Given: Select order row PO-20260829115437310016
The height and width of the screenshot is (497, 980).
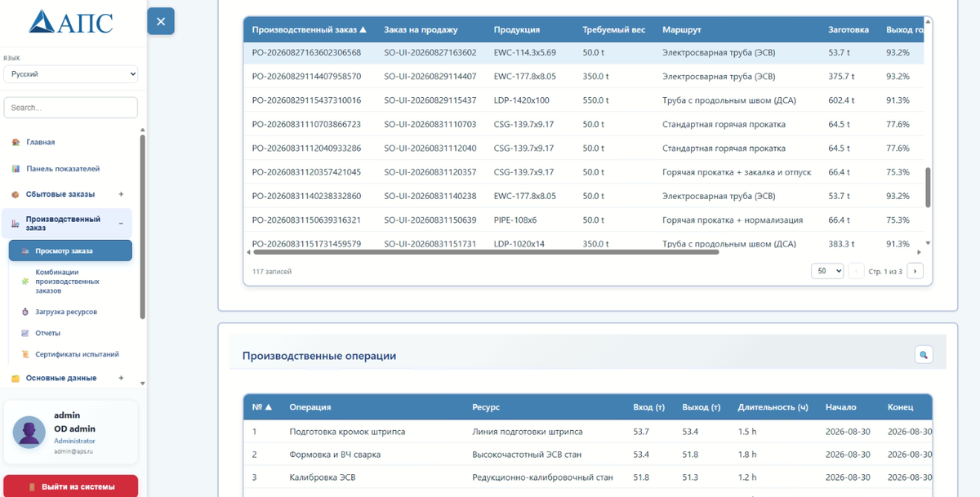Looking at the screenshot, I should click(x=584, y=100).
